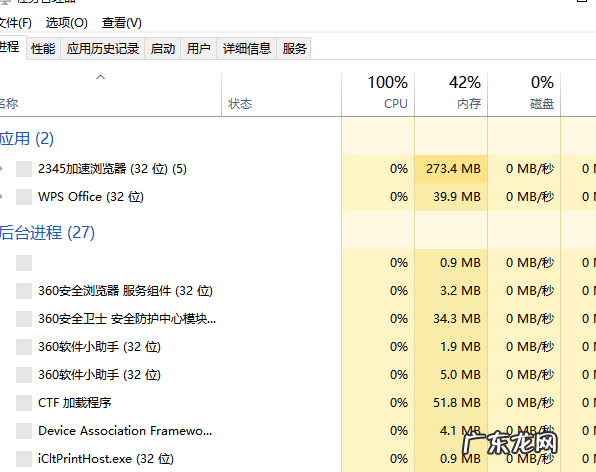This screenshot has width=596, height=472.
Task: Open the 选项(O) menu
Action: [x=67, y=23]
